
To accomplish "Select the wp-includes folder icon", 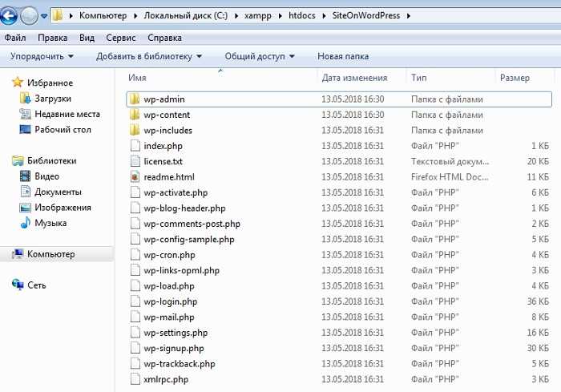I will 135,130.
